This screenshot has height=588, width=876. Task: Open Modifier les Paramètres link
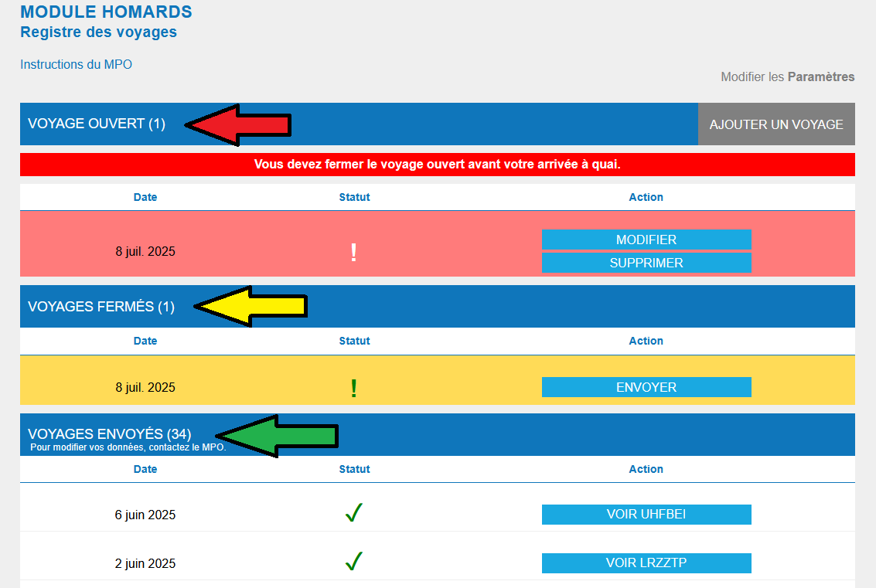(787, 77)
